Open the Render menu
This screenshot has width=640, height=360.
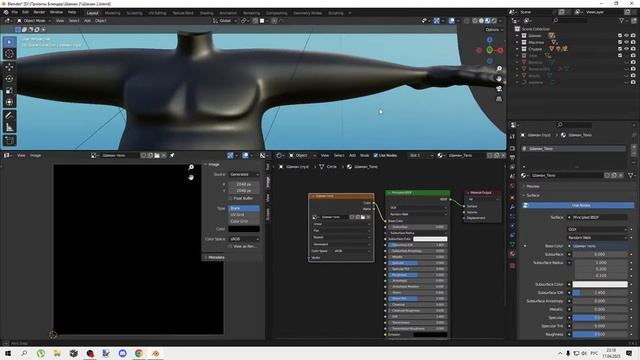39,12
